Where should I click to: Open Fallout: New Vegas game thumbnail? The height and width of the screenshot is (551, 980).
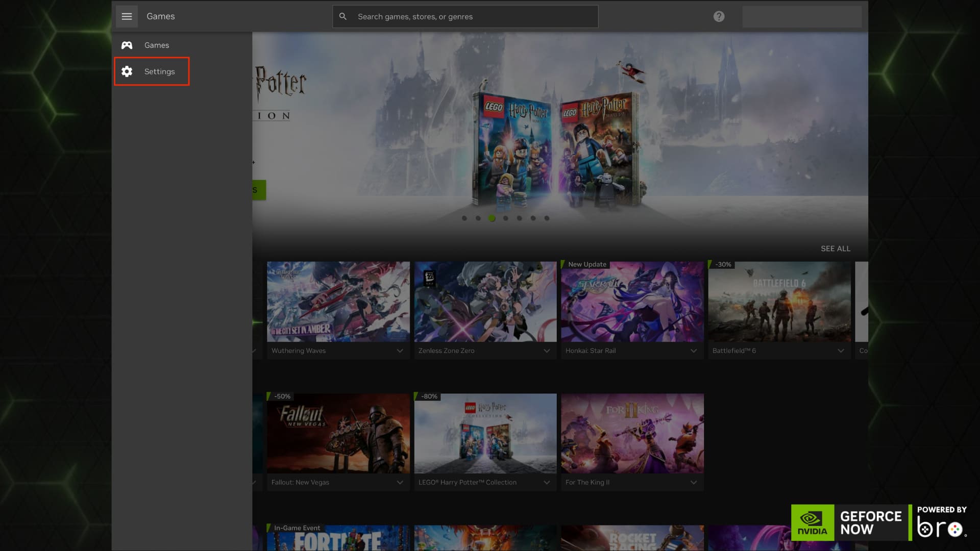click(338, 433)
